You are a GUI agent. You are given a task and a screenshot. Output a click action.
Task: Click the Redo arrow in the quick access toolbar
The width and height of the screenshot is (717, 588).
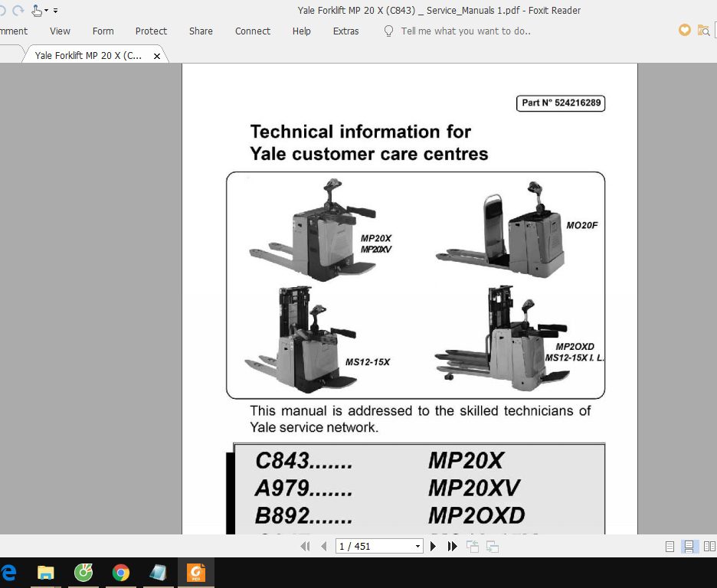pyautogui.click(x=18, y=10)
